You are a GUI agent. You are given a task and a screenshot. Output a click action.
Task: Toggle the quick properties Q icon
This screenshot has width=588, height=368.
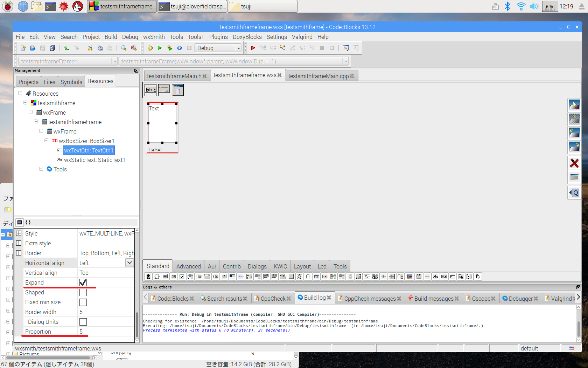pyautogui.click(x=574, y=193)
